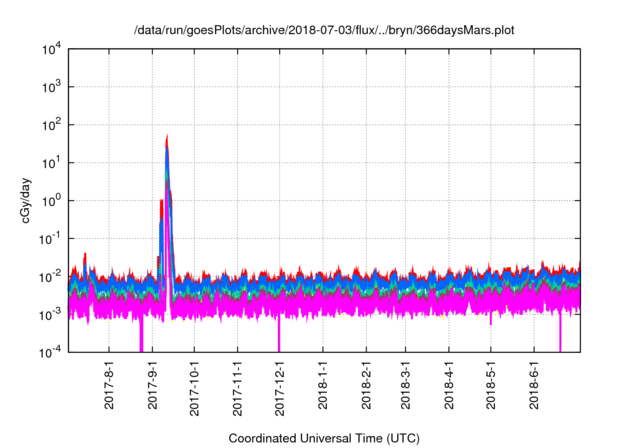Click the Coordinated Universal Time (UTC) label

coord(324,438)
